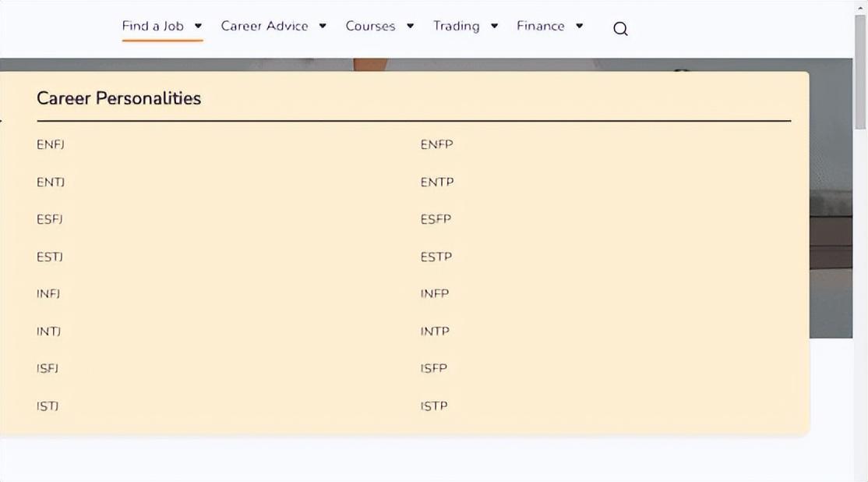This screenshot has height=482, width=868.
Task: Select the ISFJ personality link
Action: click(x=48, y=369)
